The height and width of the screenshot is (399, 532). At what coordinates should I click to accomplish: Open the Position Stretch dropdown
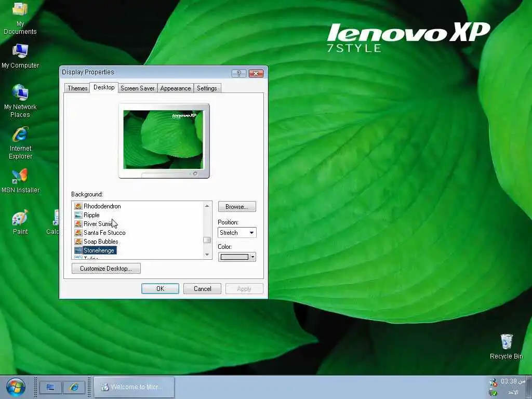click(237, 233)
